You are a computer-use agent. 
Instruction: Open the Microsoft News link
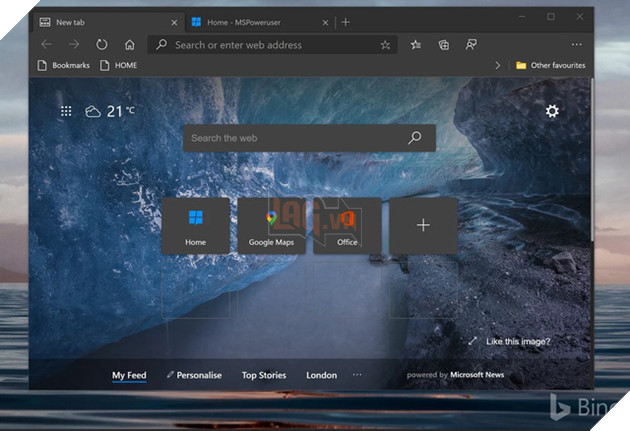tap(477, 374)
